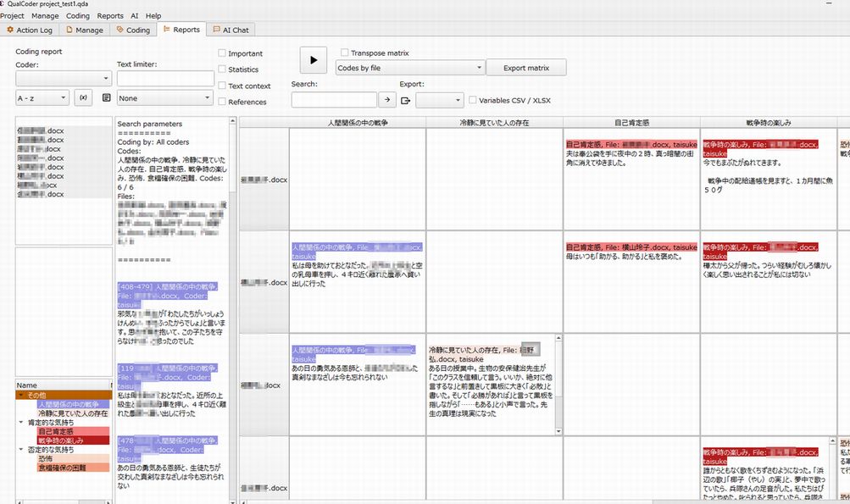
Task: Click the Coding tab tag icon
Action: [x=120, y=30]
